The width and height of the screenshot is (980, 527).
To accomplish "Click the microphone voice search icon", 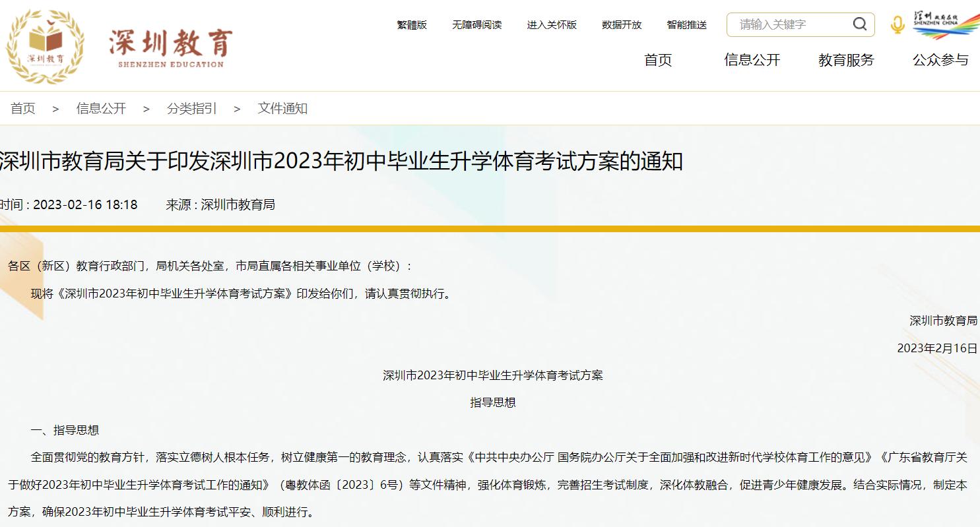I will point(896,24).
